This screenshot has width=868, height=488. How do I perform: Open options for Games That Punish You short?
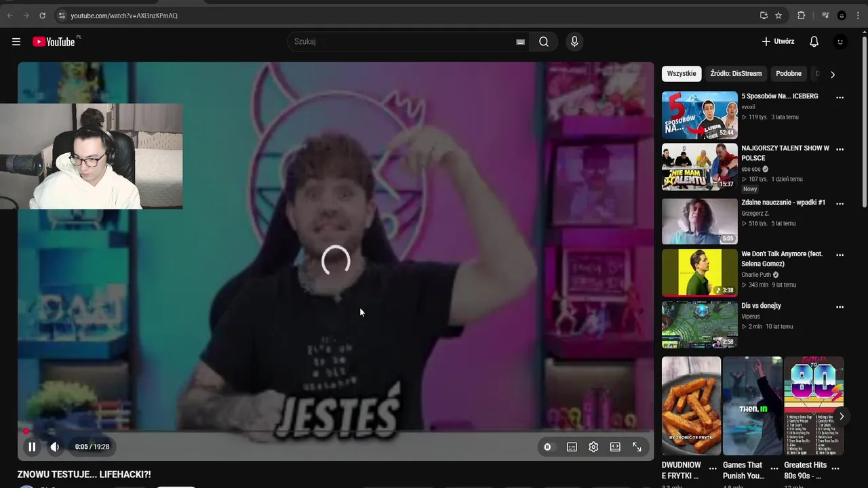coord(774,468)
